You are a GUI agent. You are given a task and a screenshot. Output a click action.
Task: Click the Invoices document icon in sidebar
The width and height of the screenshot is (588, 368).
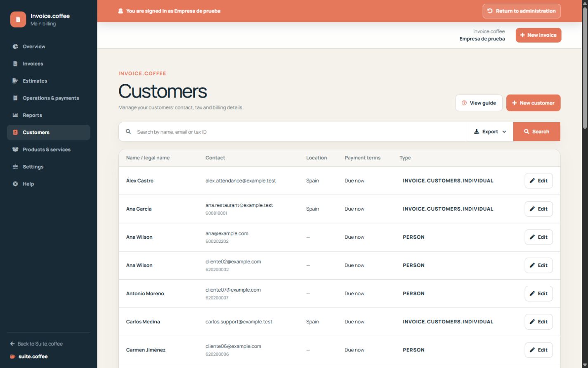click(x=15, y=64)
